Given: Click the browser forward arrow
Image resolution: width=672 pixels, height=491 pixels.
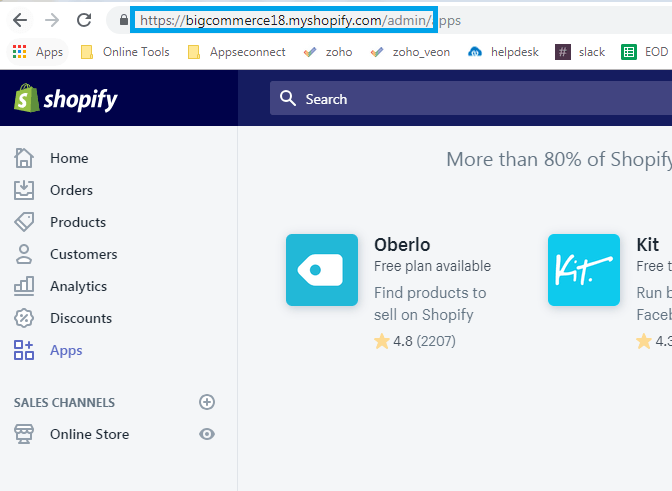Looking at the screenshot, I should 52,20.
